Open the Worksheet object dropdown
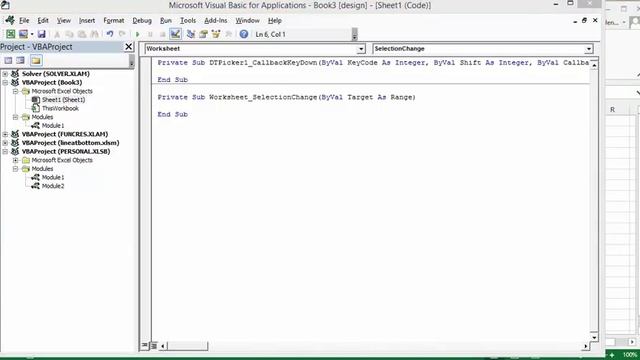This screenshot has width=640, height=360. click(361, 49)
